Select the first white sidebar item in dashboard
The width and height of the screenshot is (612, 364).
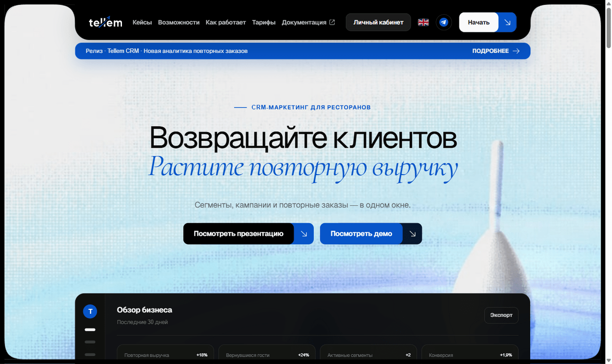pyautogui.click(x=90, y=329)
